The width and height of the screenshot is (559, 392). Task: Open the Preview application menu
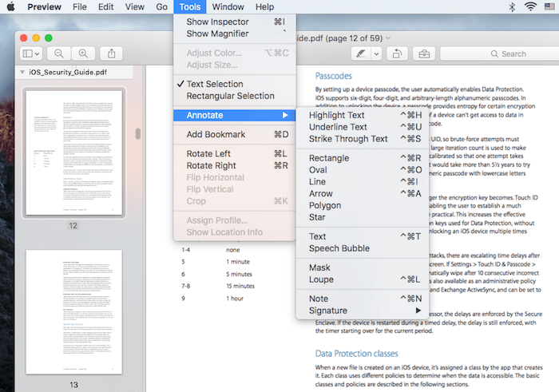[44, 6]
